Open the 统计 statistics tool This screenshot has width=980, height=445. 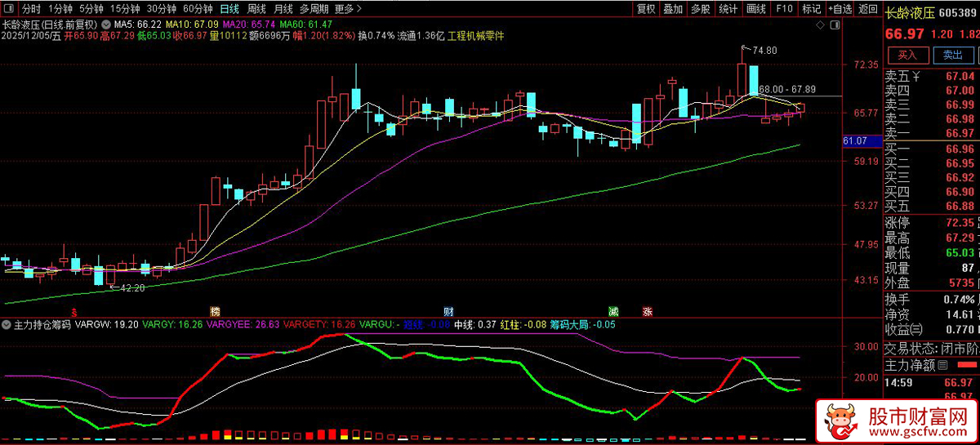pyautogui.click(x=728, y=9)
